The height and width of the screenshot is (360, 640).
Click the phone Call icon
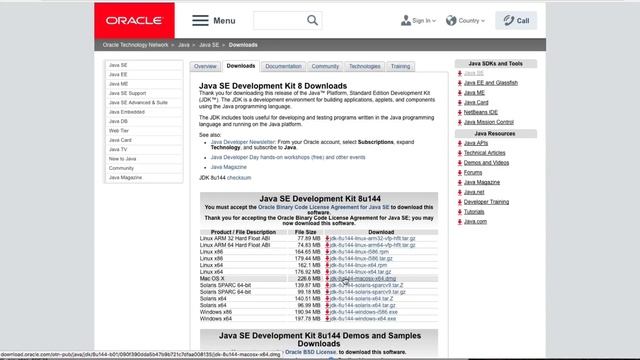point(509,20)
